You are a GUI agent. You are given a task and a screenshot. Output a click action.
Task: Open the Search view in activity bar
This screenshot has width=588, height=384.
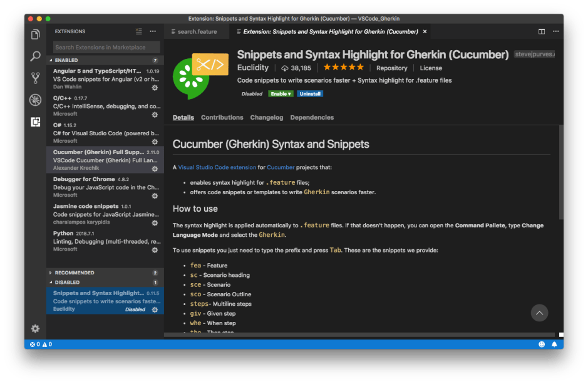[x=36, y=56]
